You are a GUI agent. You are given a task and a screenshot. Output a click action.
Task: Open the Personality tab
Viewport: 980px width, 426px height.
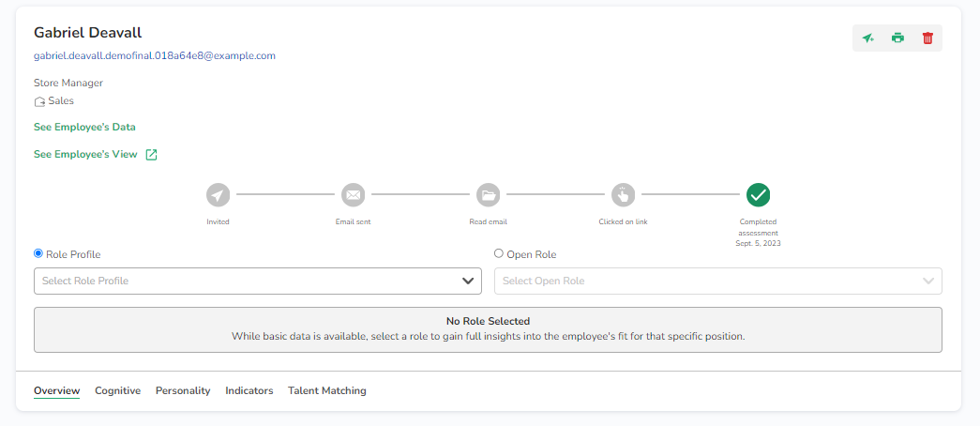pos(183,390)
